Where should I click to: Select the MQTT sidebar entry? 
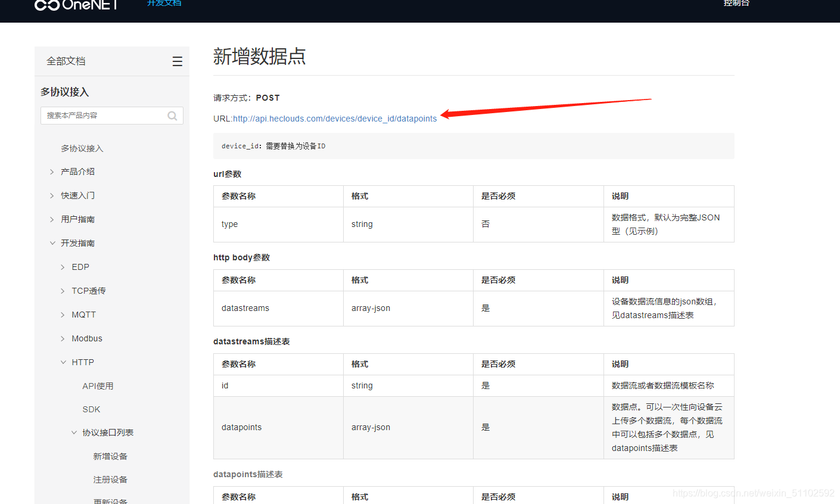pos(83,315)
